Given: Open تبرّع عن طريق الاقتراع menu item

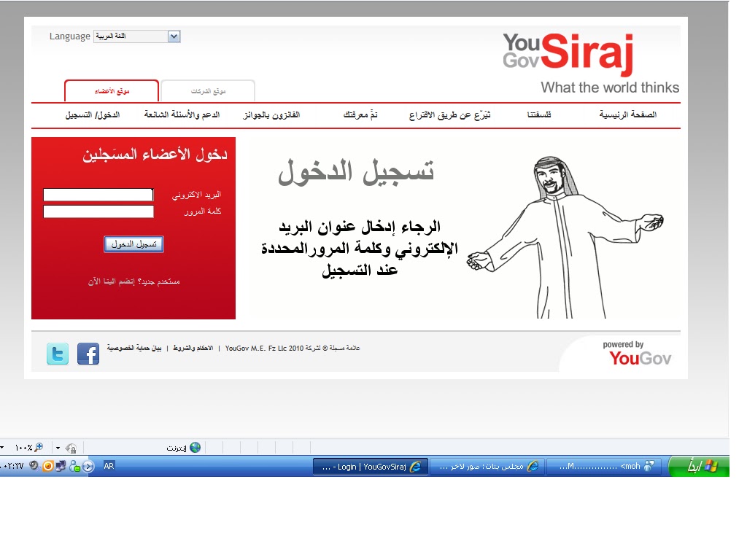Looking at the screenshot, I should coord(449,114).
